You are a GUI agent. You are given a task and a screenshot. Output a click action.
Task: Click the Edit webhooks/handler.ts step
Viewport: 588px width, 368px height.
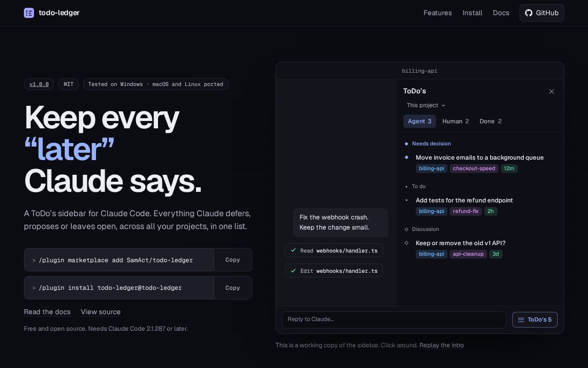(334, 270)
